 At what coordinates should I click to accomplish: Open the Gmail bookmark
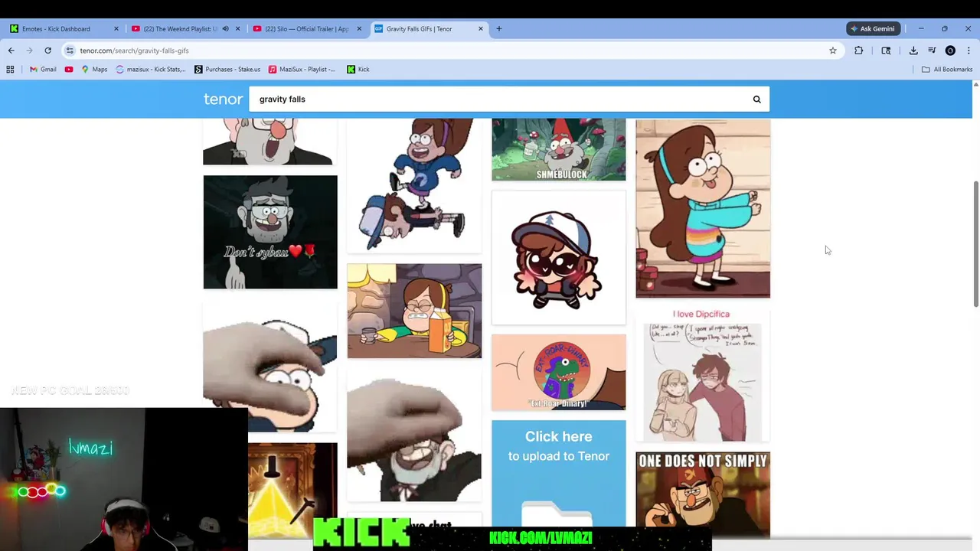(x=43, y=69)
